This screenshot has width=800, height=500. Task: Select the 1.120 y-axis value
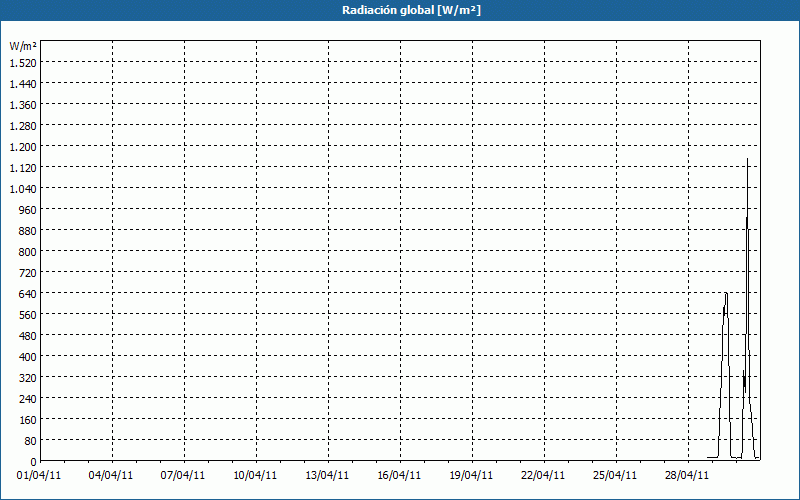(x=23, y=167)
